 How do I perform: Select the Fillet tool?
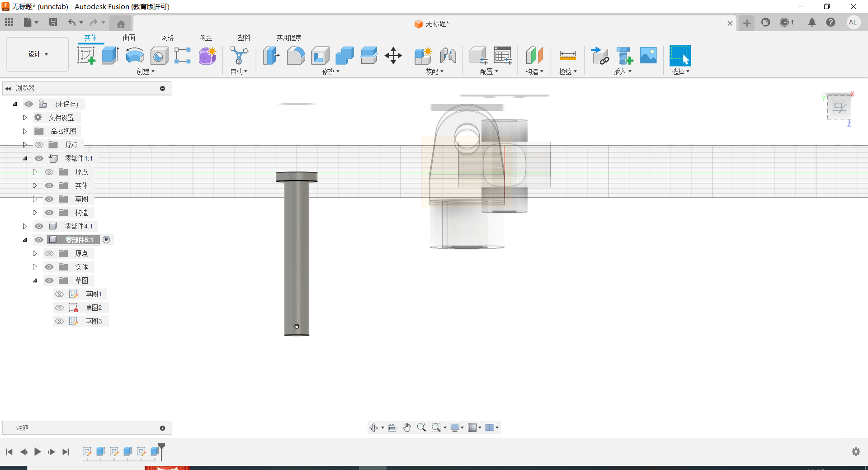(296, 56)
